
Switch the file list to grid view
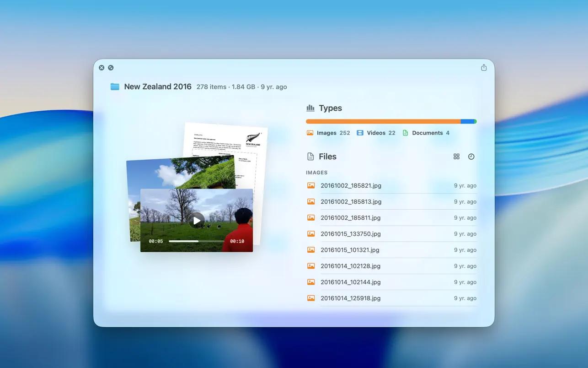coord(456,157)
